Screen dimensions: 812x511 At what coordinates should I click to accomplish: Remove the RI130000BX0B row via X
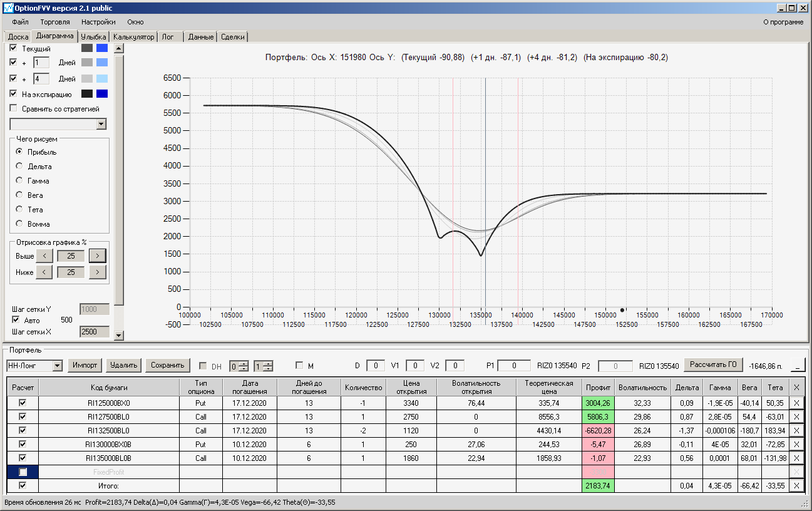[x=796, y=445]
